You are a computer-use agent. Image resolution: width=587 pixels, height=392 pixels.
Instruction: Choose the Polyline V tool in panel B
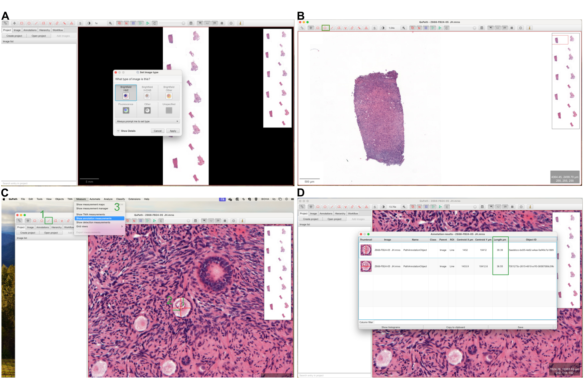pos(345,28)
